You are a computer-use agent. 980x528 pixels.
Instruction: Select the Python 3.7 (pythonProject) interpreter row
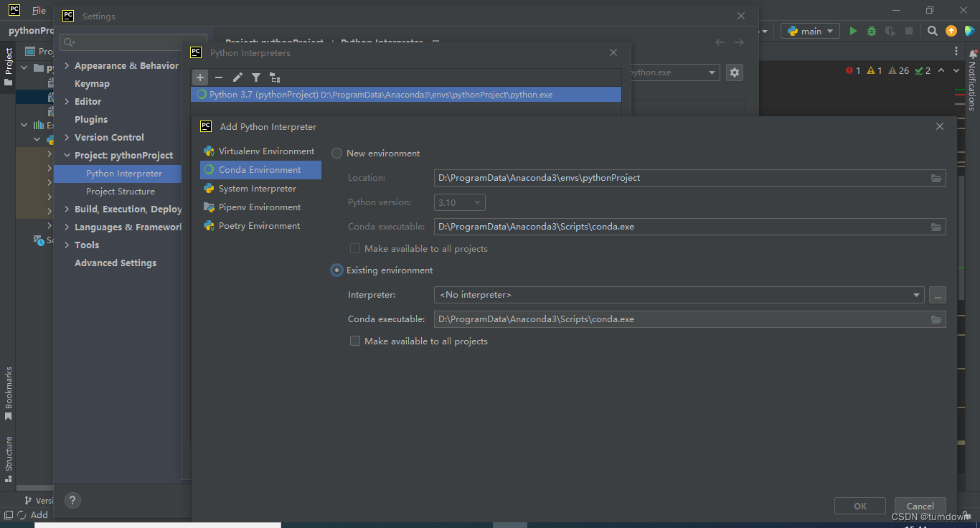point(406,95)
